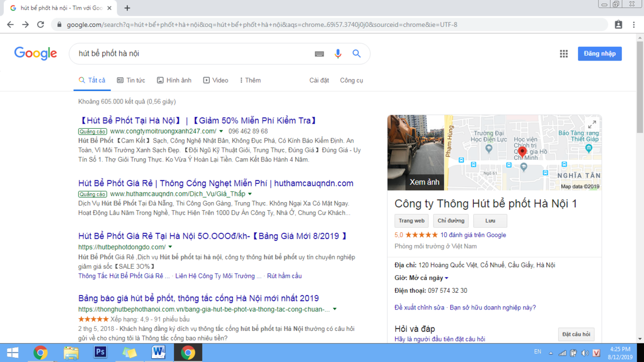Switch to the 'Tin tức' tab
Image resolution: width=644 pixels, height=362 pixels.
tap(131, 80)
